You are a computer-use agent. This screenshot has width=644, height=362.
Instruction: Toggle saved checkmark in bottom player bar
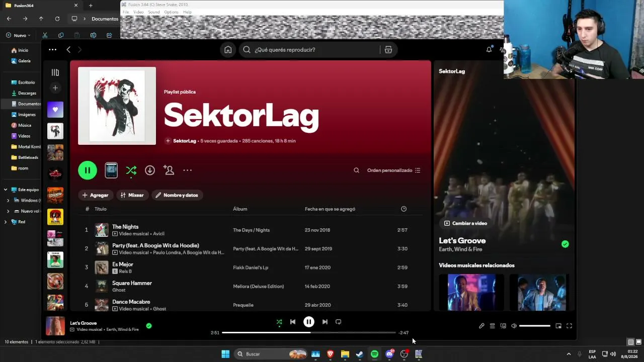click(149, 326)
